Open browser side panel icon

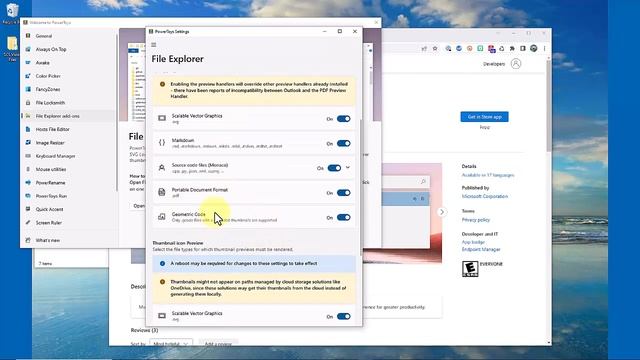[523, 49]
